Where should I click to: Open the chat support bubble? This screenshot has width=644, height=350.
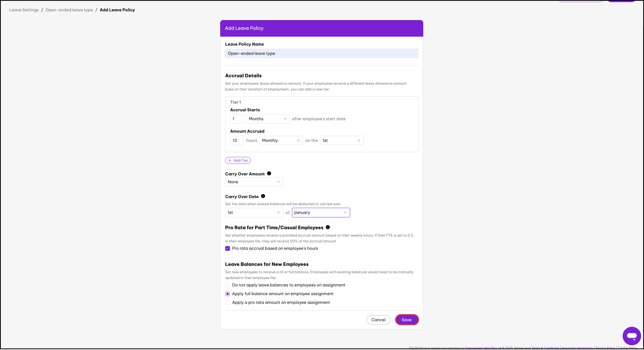631,335
